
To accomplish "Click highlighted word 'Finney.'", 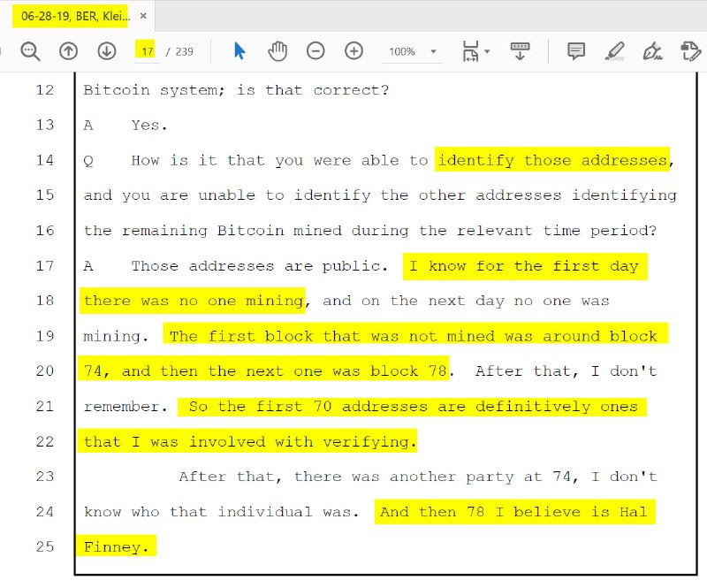I will [x=116, y=546].
